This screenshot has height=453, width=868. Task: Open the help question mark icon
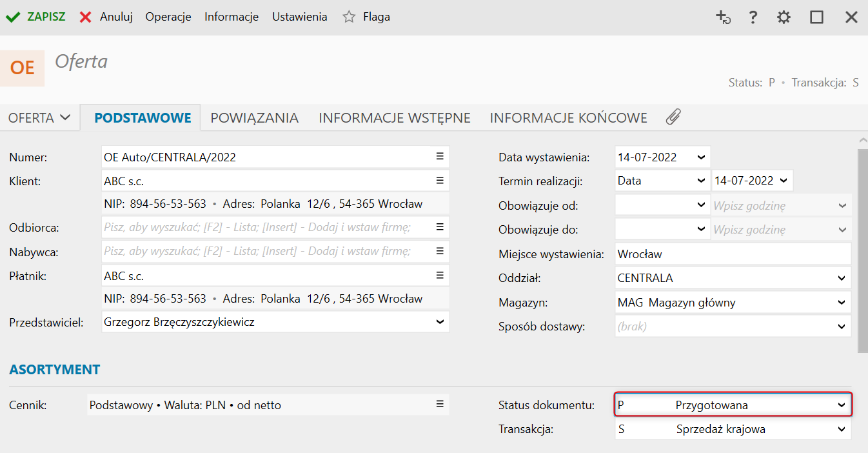coord(753,17)
